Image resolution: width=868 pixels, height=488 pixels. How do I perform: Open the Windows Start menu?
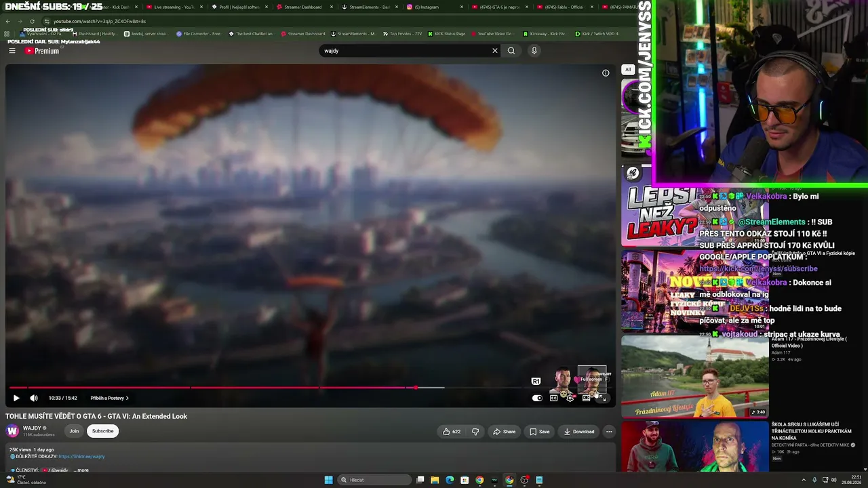tap(329, 480)
